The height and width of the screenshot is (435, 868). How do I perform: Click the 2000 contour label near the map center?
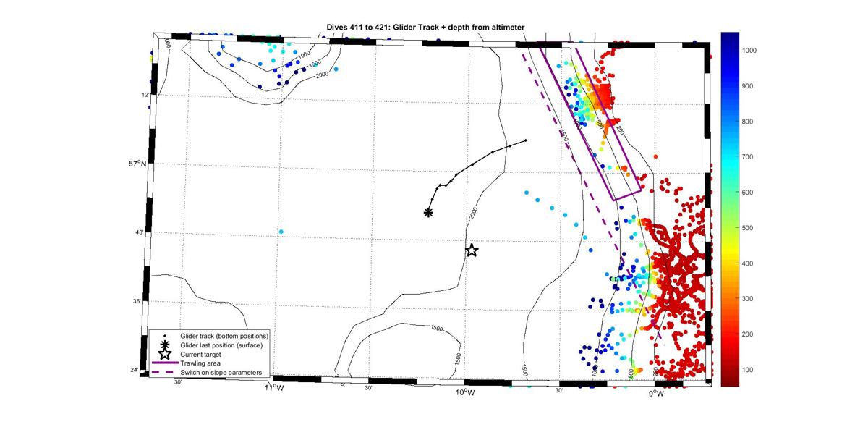475,213
